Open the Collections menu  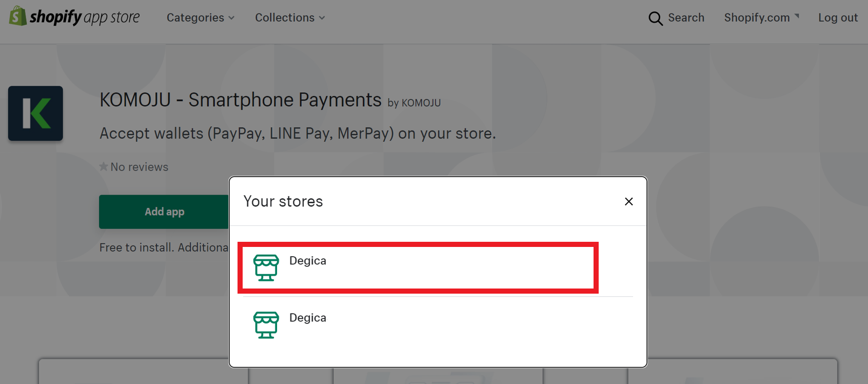(x=285, y=17)
